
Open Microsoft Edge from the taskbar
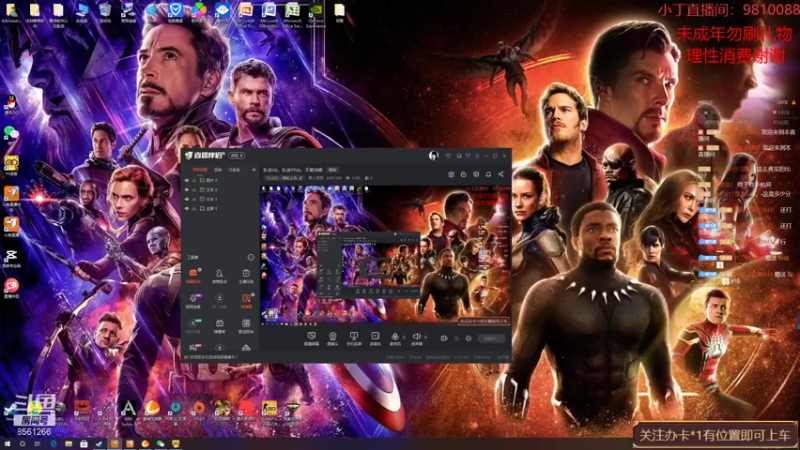54,444
